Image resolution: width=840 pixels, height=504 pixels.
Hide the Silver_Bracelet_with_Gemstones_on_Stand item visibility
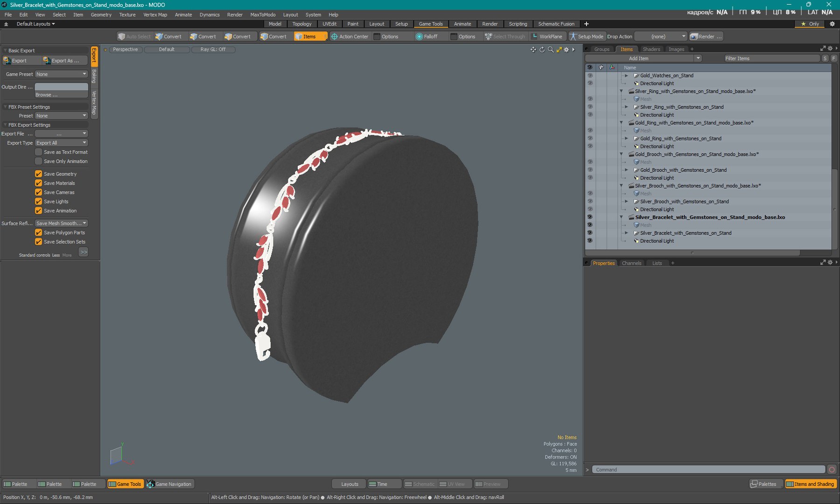tap(590, 233)
